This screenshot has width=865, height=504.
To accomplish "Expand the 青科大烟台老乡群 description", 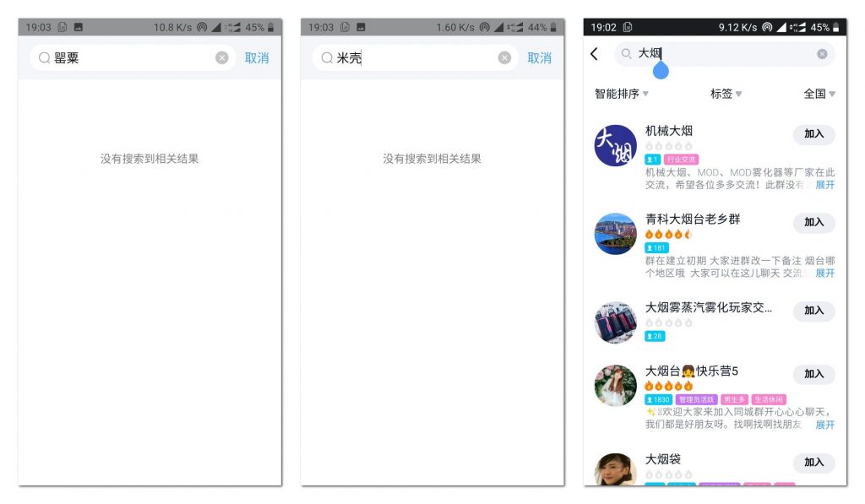I will point(824,273).
